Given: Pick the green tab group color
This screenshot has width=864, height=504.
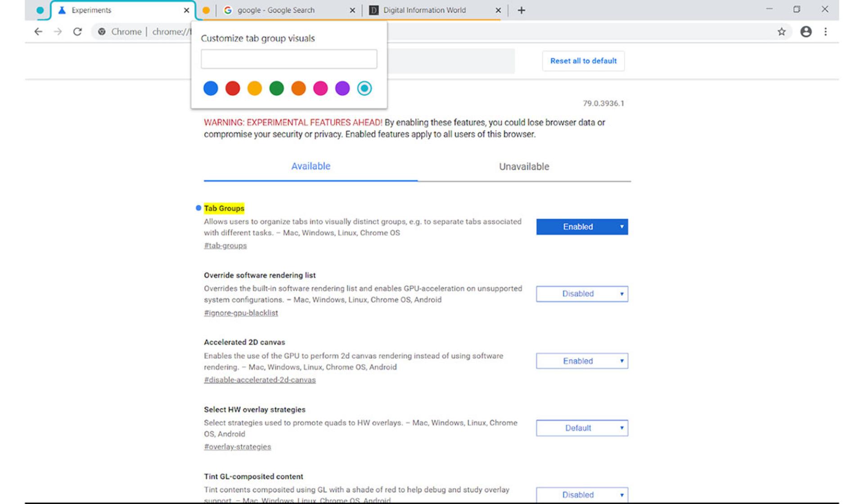Looking at the screenshot, I should pyautogui.click(x=277, y=88).
